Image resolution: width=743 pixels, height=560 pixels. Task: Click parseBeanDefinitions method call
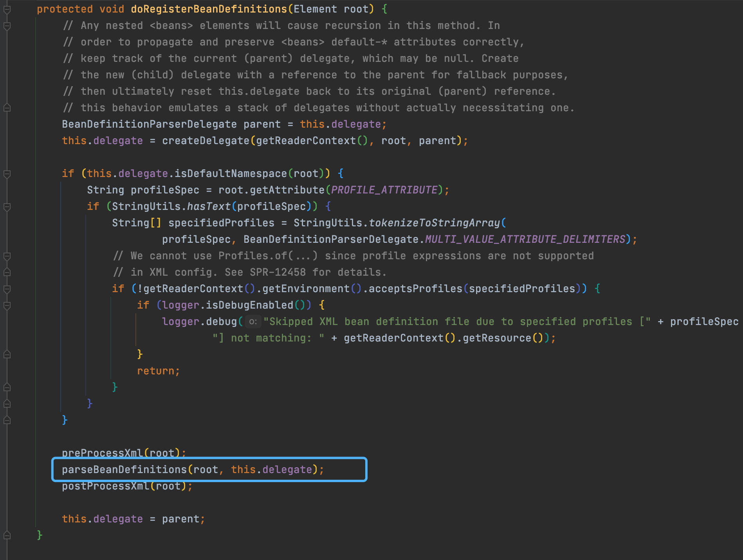coord(124,470)
